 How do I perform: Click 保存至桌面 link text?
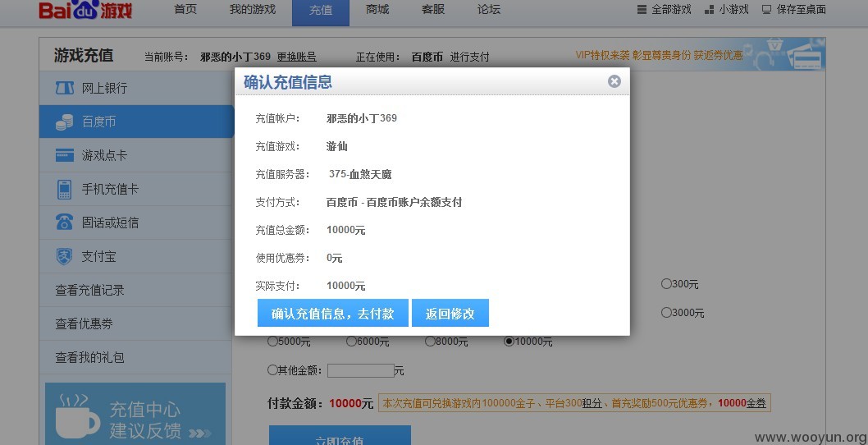click(802, 9)
